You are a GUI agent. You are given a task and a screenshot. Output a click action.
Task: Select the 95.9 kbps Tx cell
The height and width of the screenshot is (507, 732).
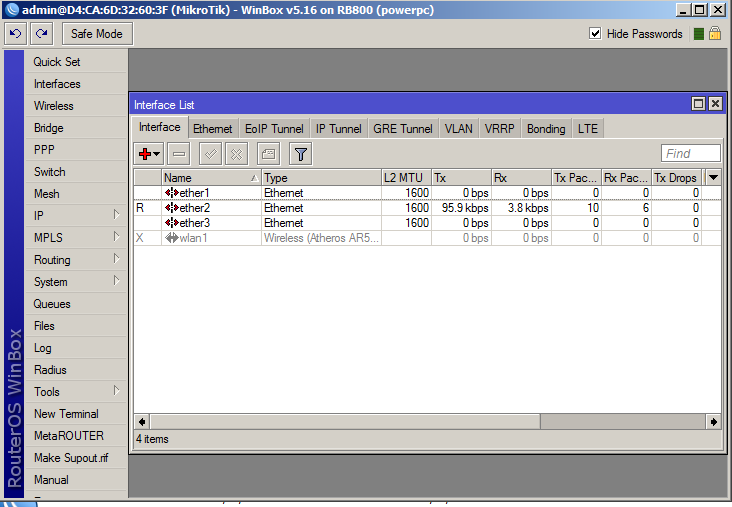(x=461, y=208)
